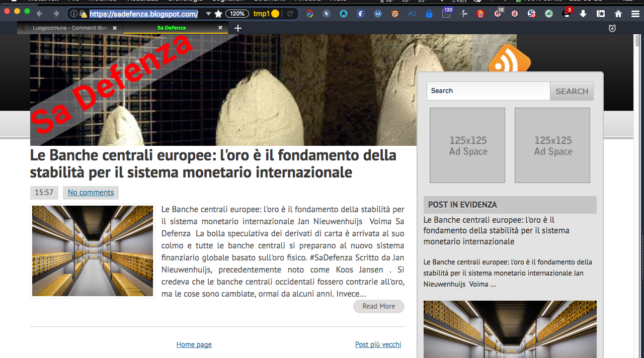Screen dimensions: 644x358
Task: Click the sidebar featured post excerpt text
Action: [508, 273]
